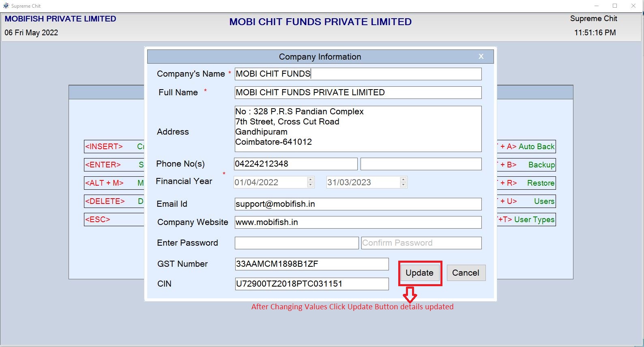The image size is (644, 347).
Task: Edit the GST Number field
Action: point(311,263)
